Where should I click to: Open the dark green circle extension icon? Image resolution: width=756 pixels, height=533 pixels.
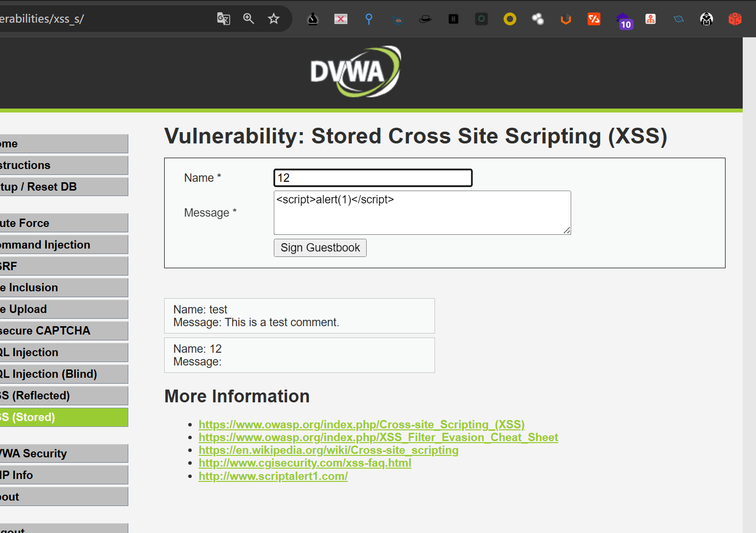[x=481, y=19]
